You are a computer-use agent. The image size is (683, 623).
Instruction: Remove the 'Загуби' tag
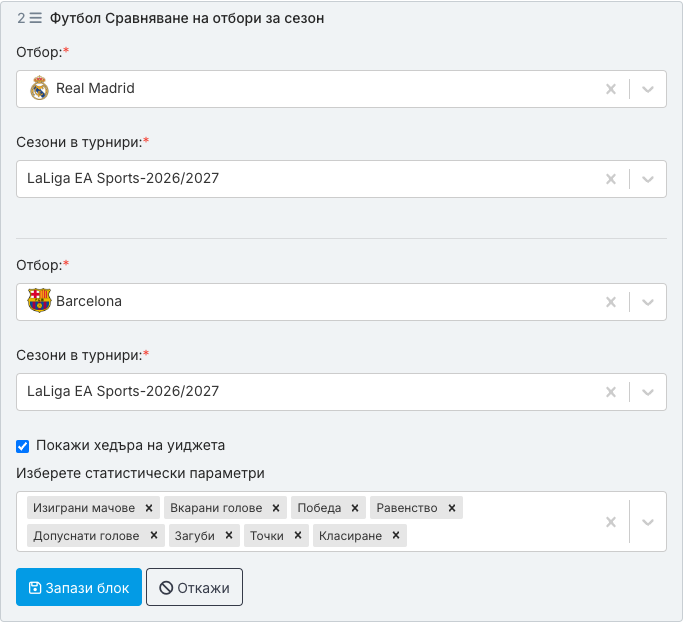229,535
